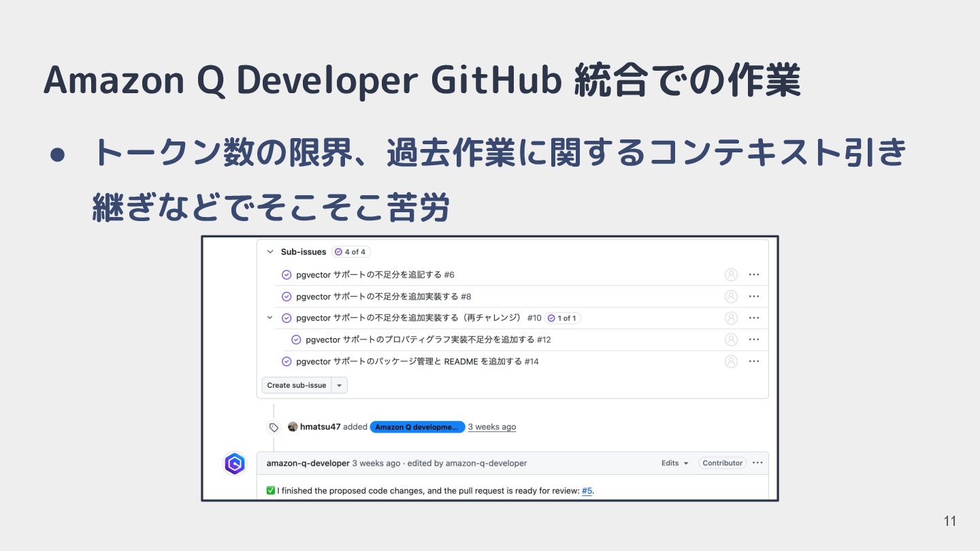Click assignee icon for issue #10
The width and height of the screenshot is (980, 551).
[731, 318]
